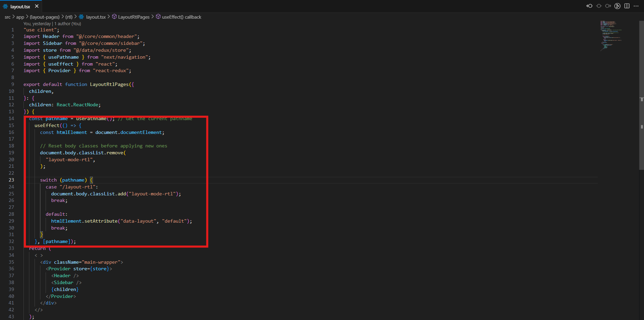Open the app breadcrumb segment

20,17
